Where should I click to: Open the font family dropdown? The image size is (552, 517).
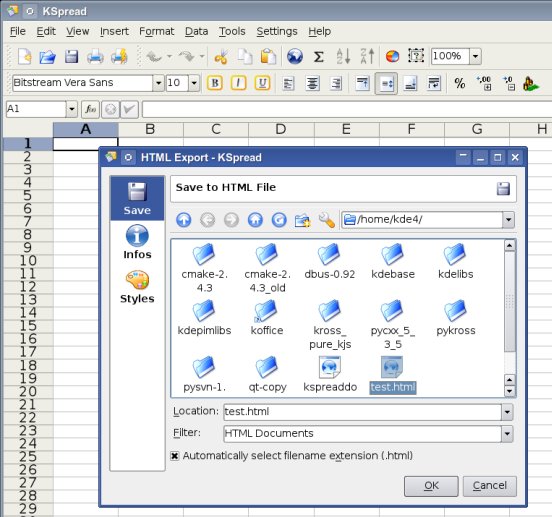point(158,83)
